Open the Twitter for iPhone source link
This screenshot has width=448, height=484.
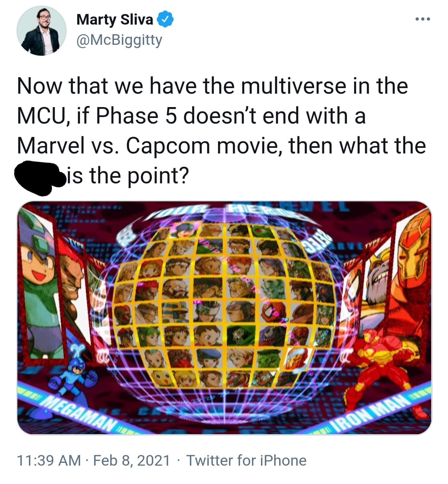246,460
